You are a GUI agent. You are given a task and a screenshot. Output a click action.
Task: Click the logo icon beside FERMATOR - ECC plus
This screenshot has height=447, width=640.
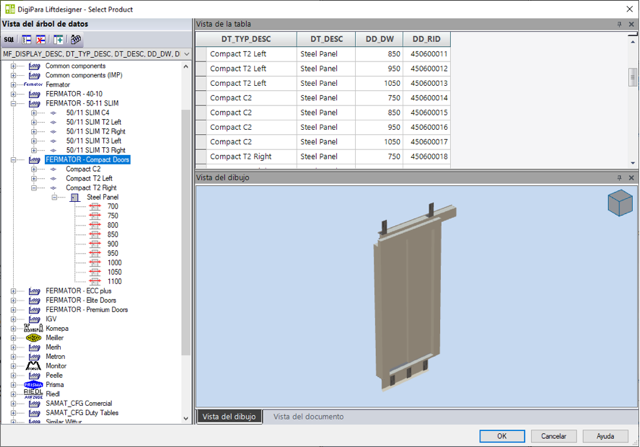pyautogui.click(x=34, y=291)
